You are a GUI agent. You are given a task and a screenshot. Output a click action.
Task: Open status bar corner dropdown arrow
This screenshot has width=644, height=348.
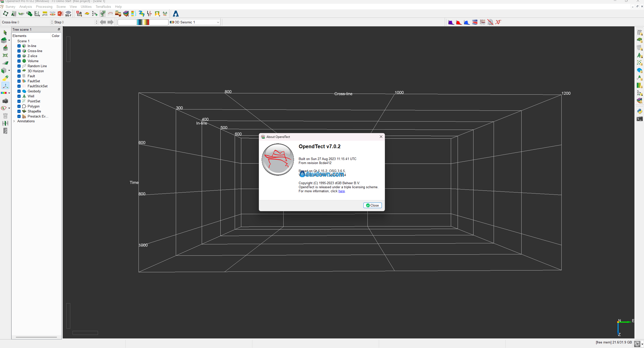click(642, 344)
